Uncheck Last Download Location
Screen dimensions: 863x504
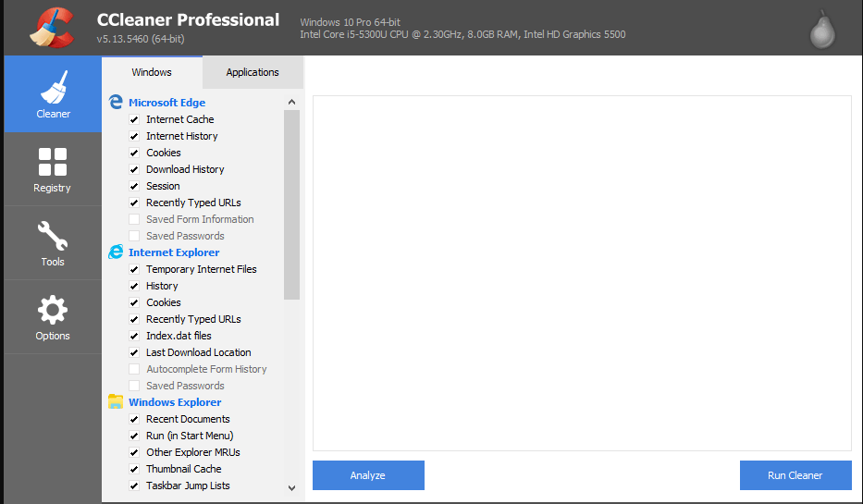pos(134,352)
